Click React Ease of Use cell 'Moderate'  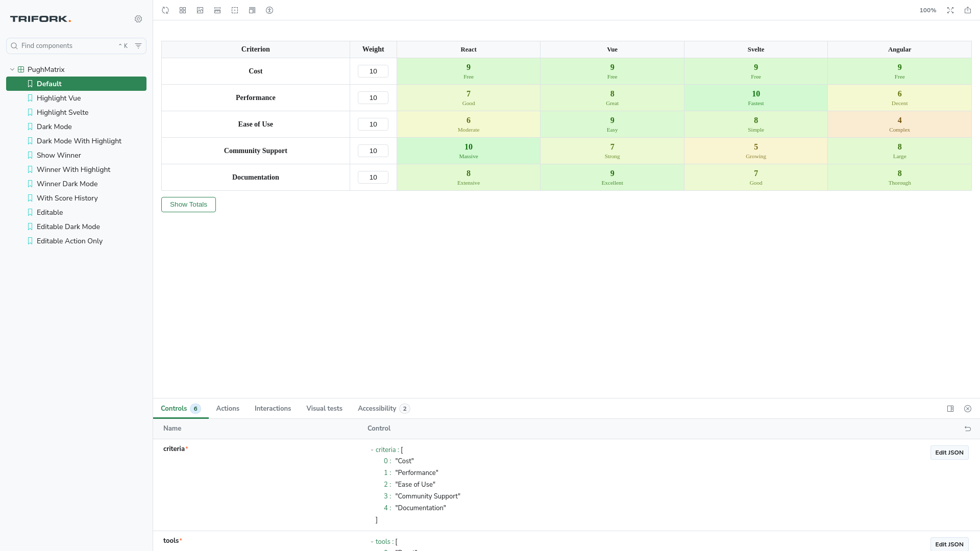pos(469,124)
